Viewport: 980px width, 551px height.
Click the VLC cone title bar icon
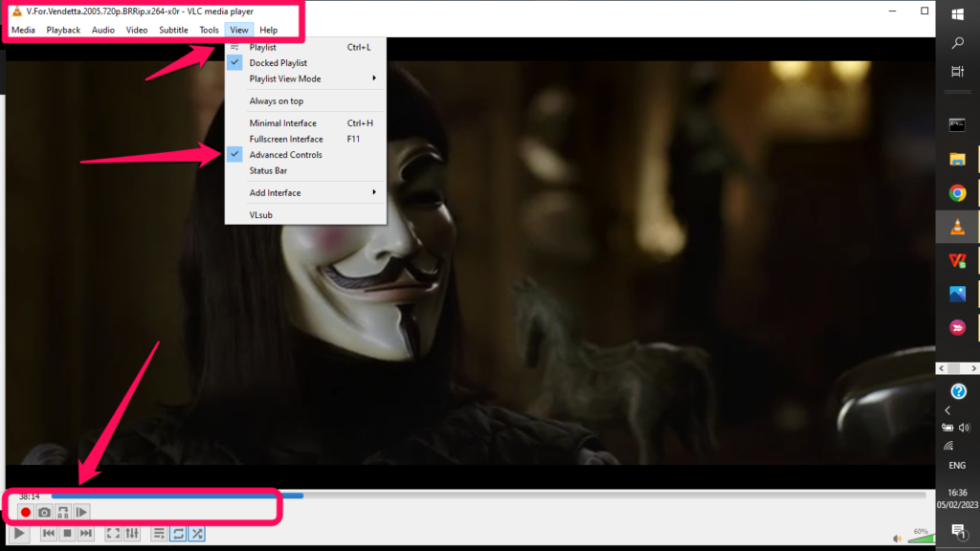tap(17, 11)
